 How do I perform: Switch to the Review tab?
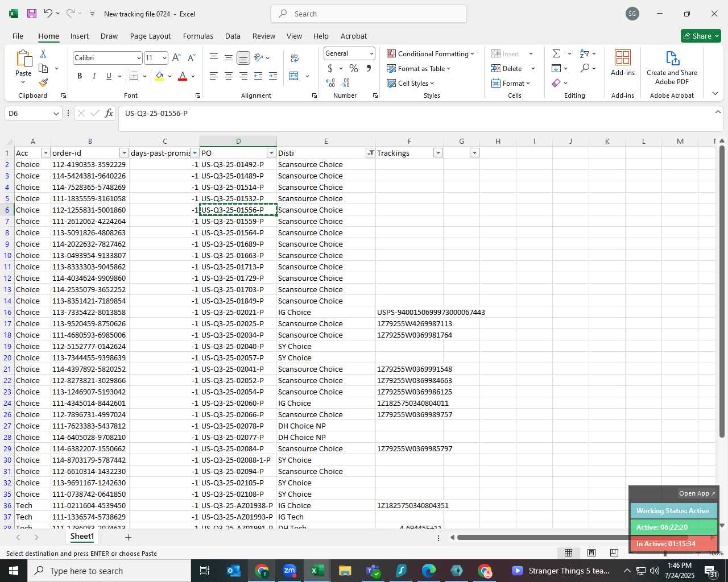click(x=264, y=36)
